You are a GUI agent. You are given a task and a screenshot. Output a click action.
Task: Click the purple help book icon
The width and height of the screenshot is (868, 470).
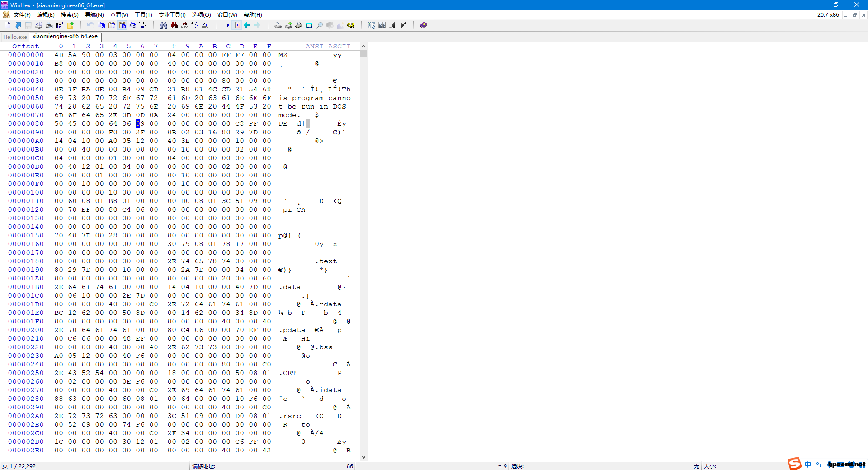424,25
